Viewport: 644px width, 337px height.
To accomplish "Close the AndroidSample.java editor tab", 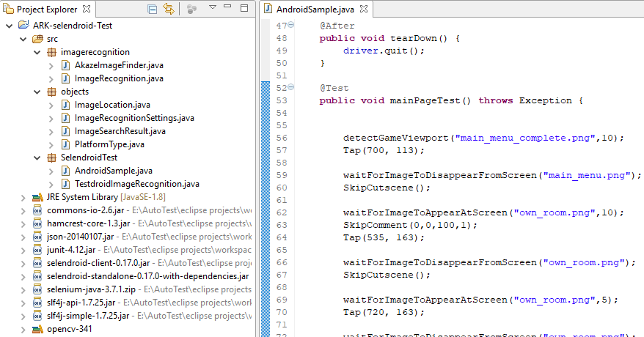I will pyautogui.click(x=364, y=9).
